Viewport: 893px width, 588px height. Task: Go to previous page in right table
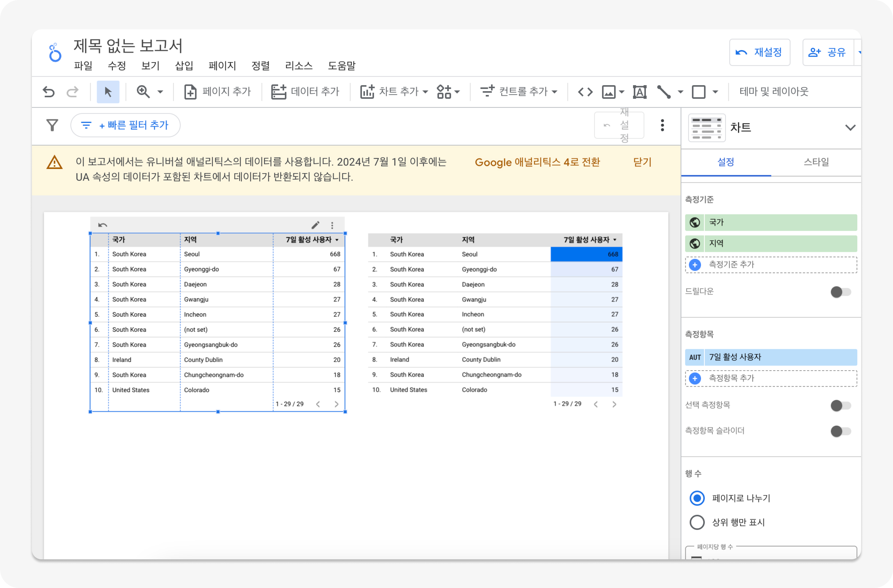point(595,404)
